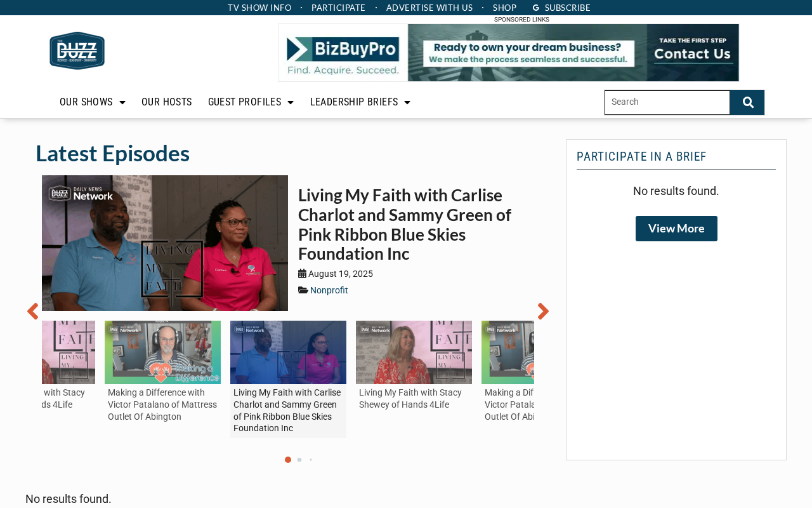Viewport: 812px width, 508px height.
Task: Go to previous slide with left arrow
Action: coord(32,311)
